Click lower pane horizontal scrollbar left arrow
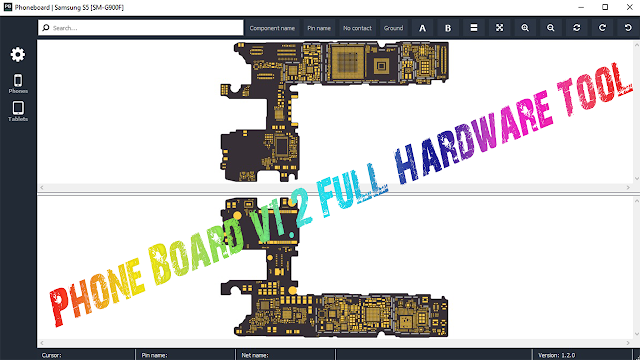This screenshot has height=360, width=640. pyautogui.click(x=41, y=343)
